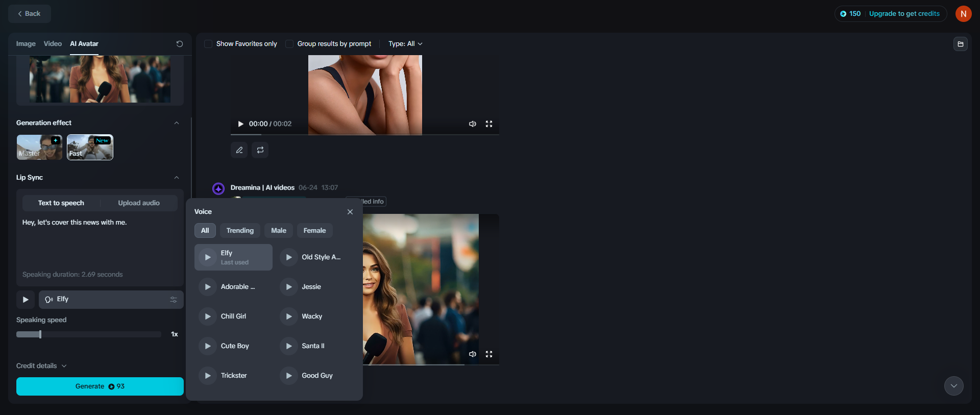
Task: Select the Master generation effect
Action: click(x=39, y=148)
